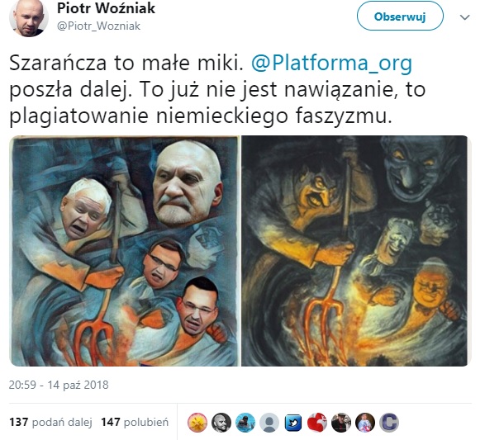
Task: Click the letter C liker avatar
Action: point(389,423)
